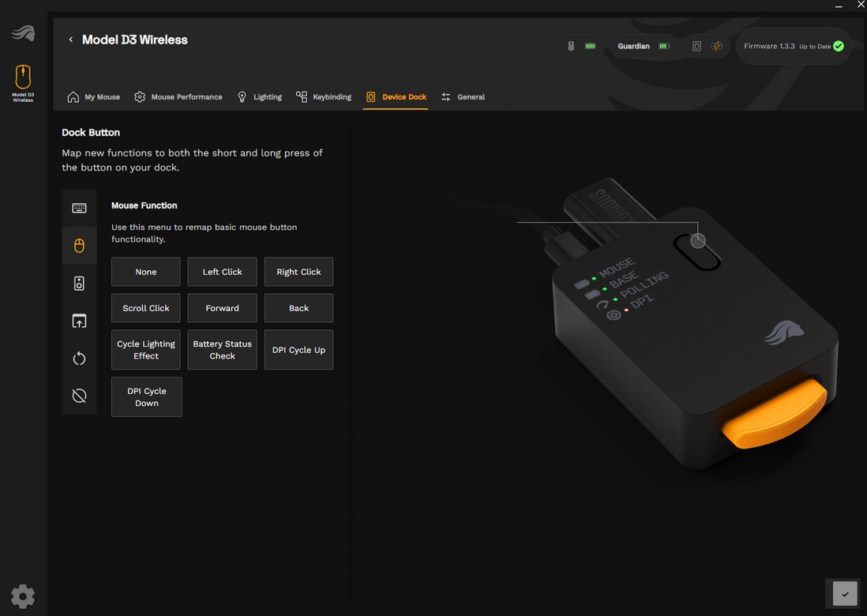Open the My Mouse tab
This screenshot has height=616, width=867.
coord(93,97)
